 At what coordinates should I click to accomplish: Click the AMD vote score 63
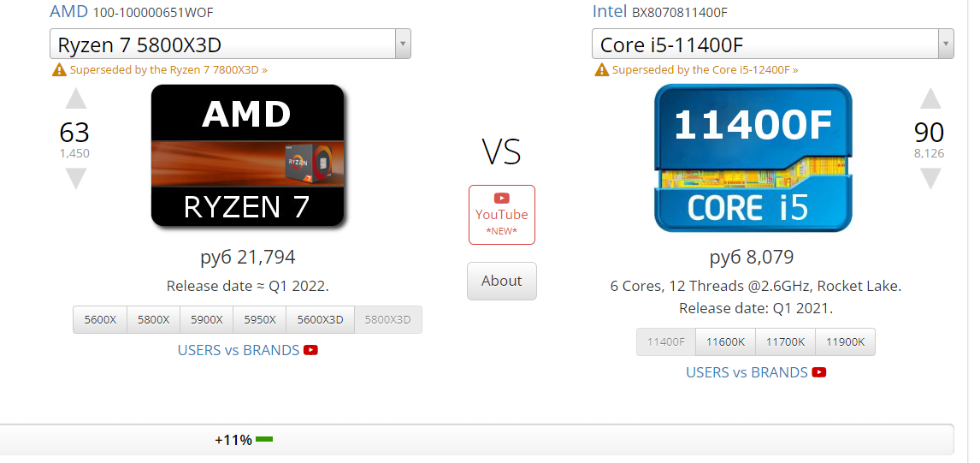tap(74, 133)
